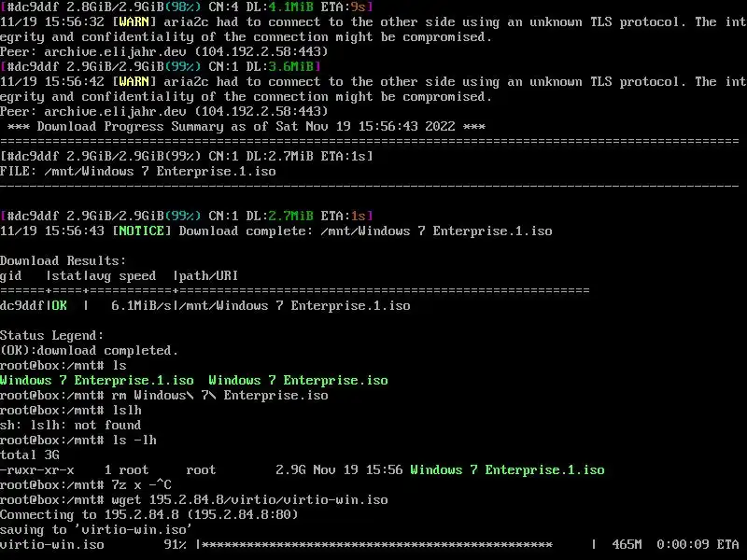Click the green 'Windows 7 Enterprise.iso' file name in ls output
Screen dimensions: 747x560
[298, 380]
